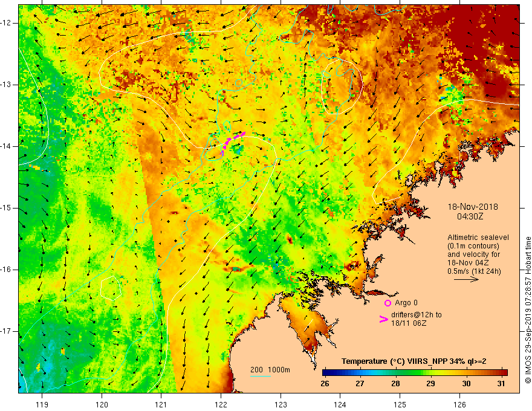Screen dimensions: 532x411
Task: Click latitude axis label '-16'
Action: (6, 270)
